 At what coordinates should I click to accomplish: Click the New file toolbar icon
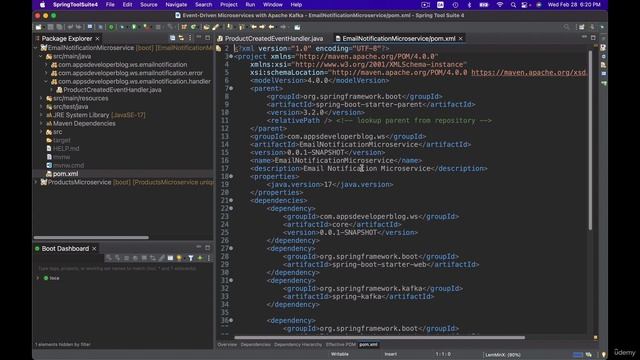pyautogui.click(x=38, y=27)
